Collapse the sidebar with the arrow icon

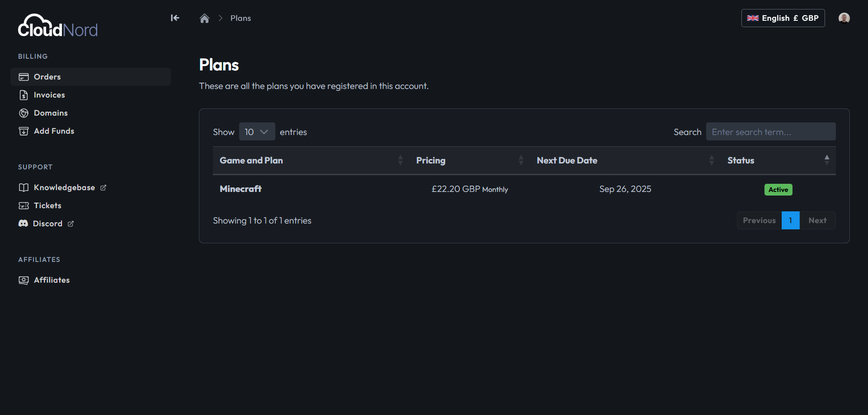click(x=175, y=18)
